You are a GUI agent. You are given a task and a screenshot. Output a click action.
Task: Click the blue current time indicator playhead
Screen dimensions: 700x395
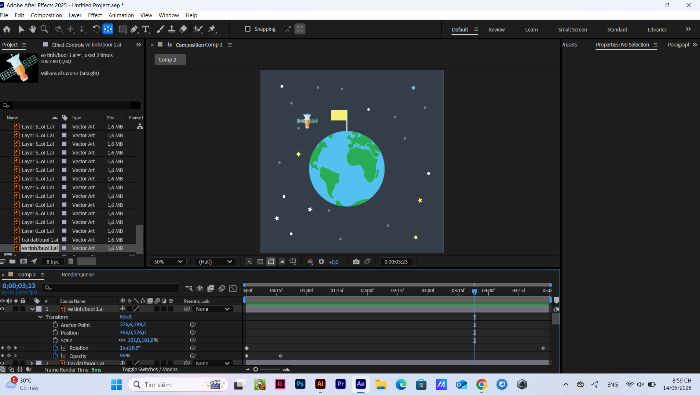[474, 291]
